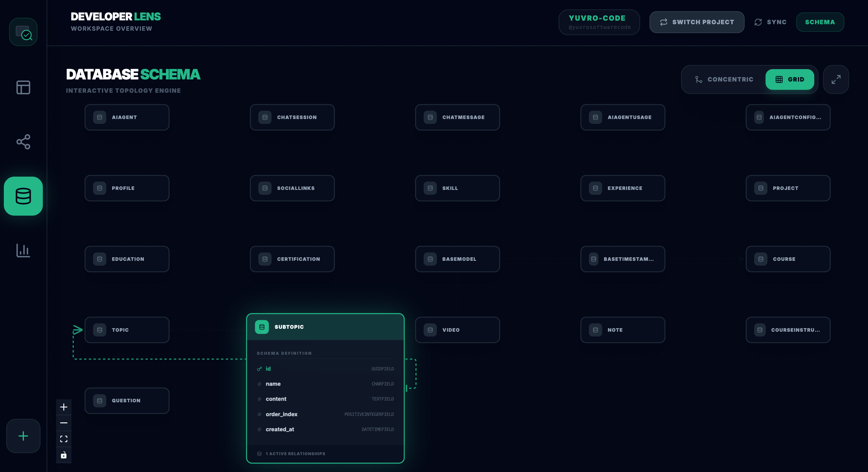Select the Grid layout option

coord(789,79)
